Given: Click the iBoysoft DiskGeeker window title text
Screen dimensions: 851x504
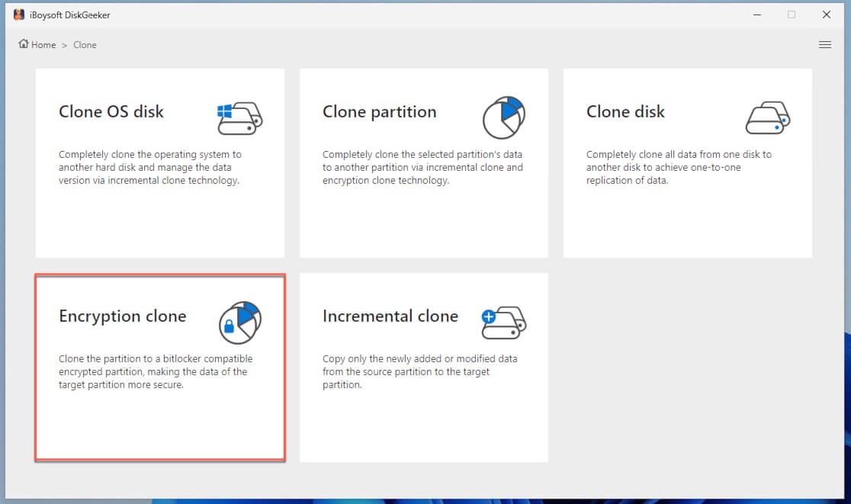Looking at the screenshot, I should (x=70, y=15).
